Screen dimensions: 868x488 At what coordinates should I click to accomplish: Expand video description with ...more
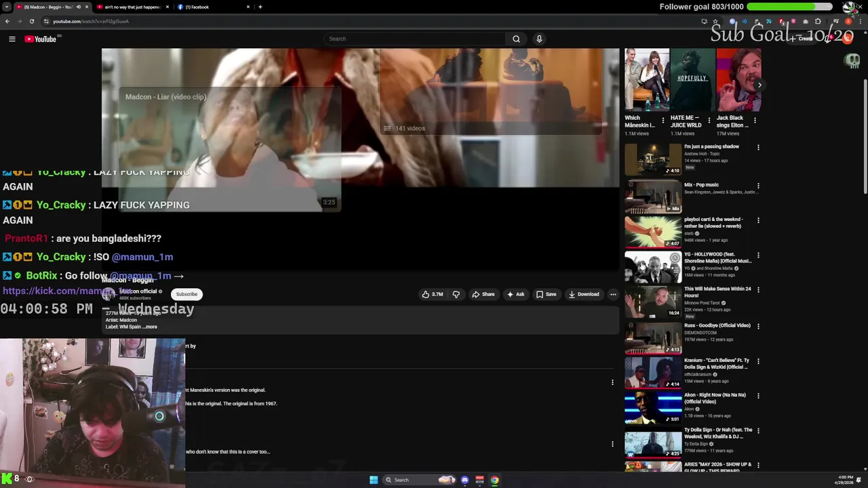click(149, 327)
